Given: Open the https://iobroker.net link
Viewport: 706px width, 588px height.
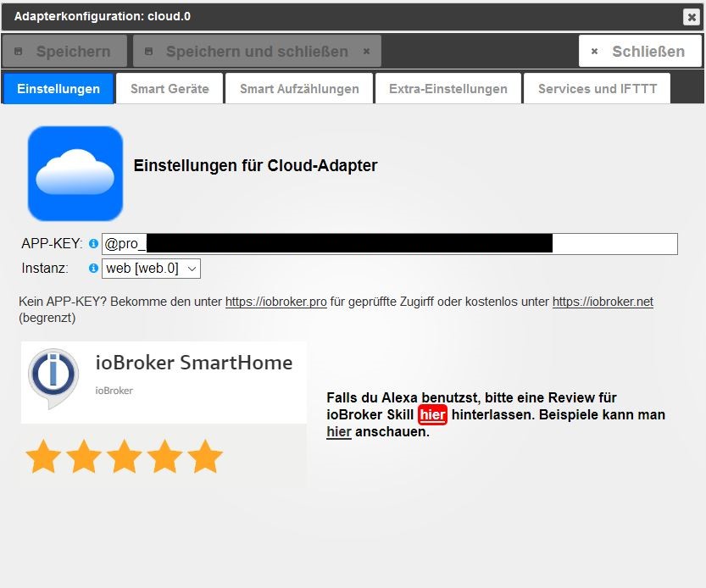Looking at the screenshot, I should (603, 302).
